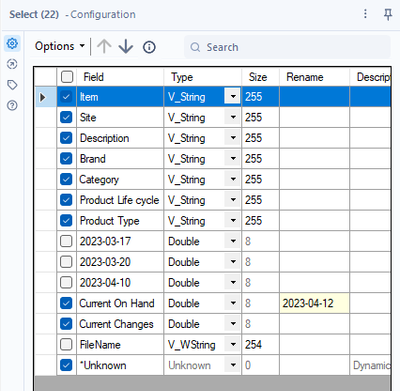This screenshot has width=400, height=391.
Task: Open Type dropdown for Product Life cycle
Action: click(233, 200)
